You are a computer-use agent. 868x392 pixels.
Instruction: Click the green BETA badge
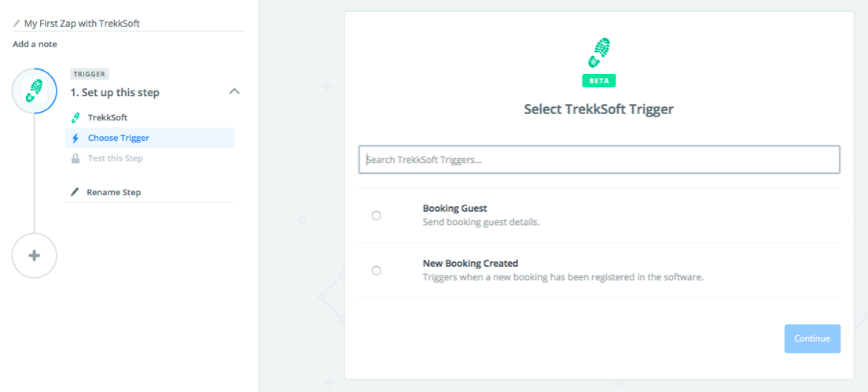(599, 80)
